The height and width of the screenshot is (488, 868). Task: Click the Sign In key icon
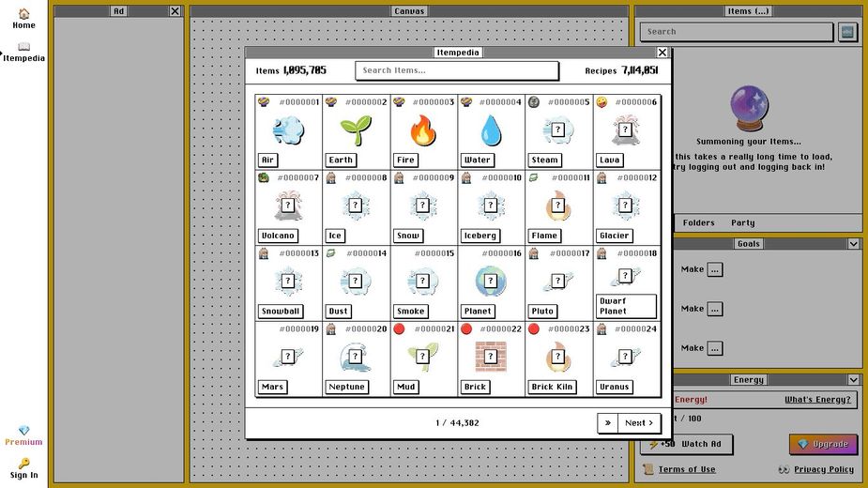[x=23, y=463]
